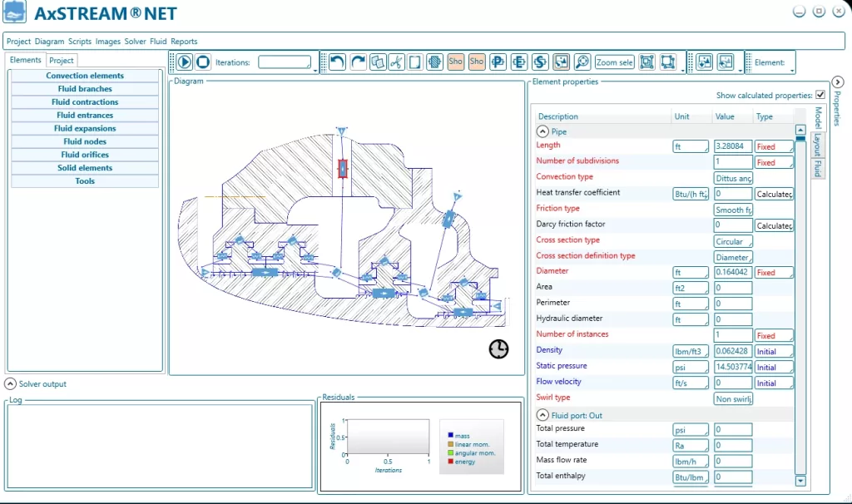Switch to the Project tab

coord(62,60)
